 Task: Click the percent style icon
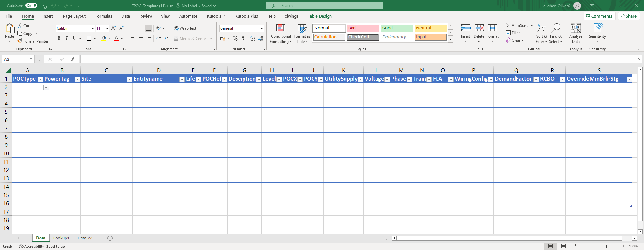[235, 38]
